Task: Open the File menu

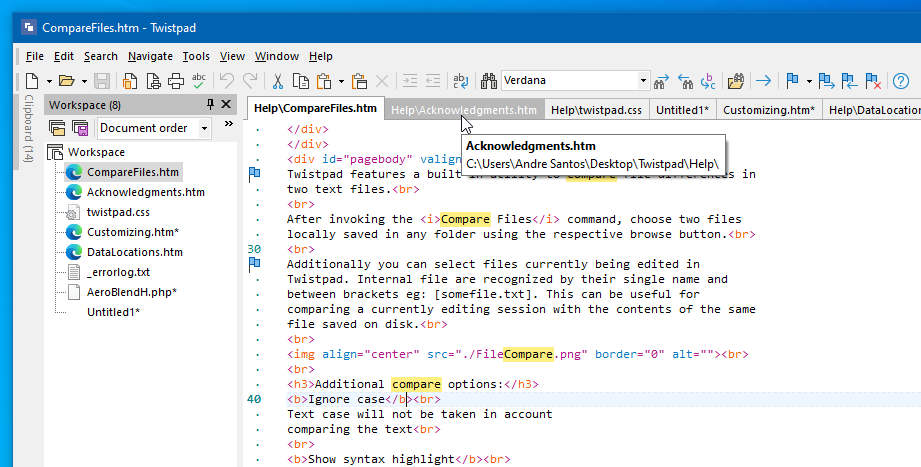Action: (35, 56)
